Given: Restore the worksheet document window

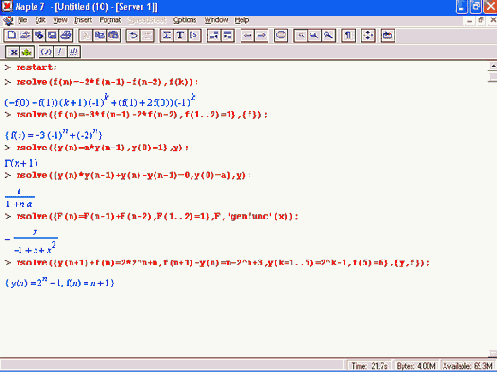Looking at the screenshot, I should coord(481,21).
